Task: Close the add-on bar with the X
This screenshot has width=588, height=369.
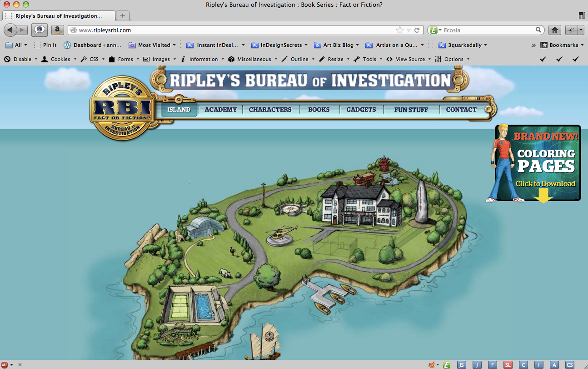Action: (20, 365)
